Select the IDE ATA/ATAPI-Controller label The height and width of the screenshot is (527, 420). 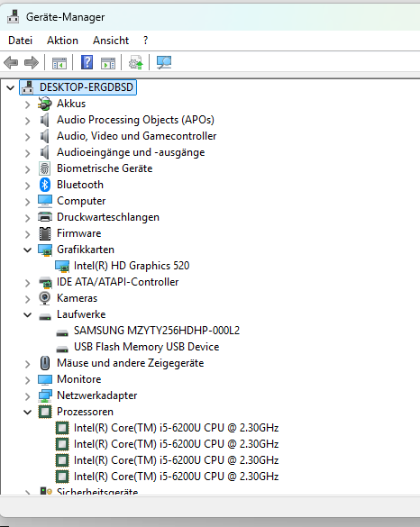coord(118,282)
